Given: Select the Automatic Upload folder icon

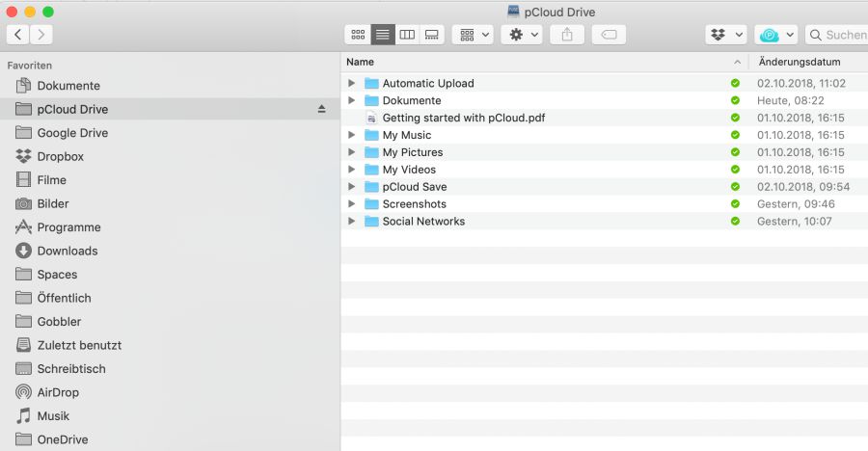Looking at the screenshot, I should (371, 84).
